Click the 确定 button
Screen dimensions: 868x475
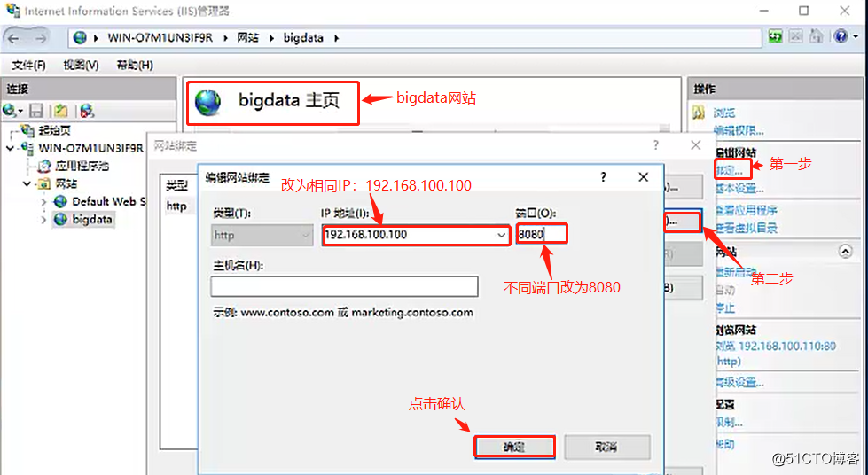pyautogui.click(x=514, y=447)
